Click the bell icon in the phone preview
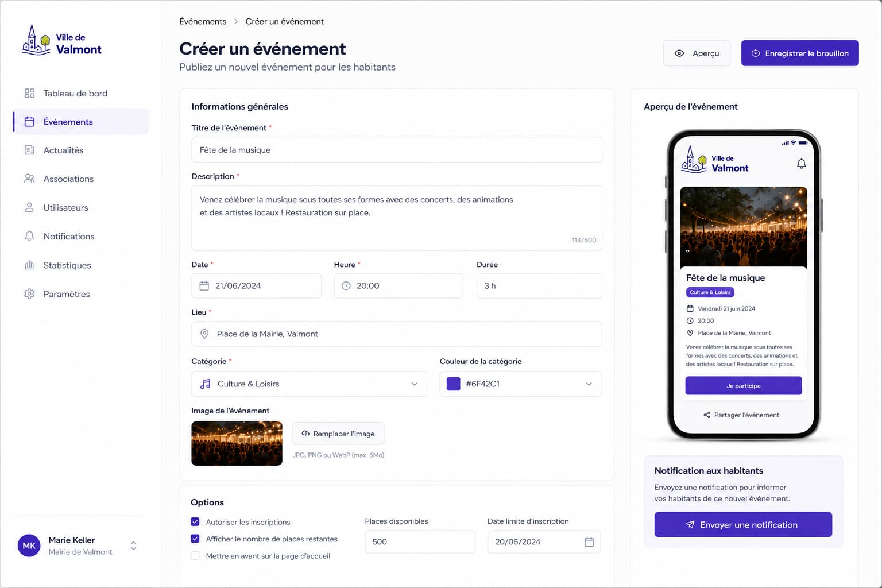Viewport: 882px width, 588px height. [x=801, y=164]
